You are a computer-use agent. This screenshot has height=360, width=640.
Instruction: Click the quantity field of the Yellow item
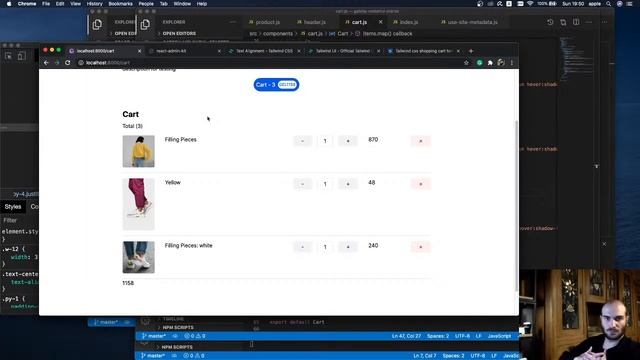(325, 184)
